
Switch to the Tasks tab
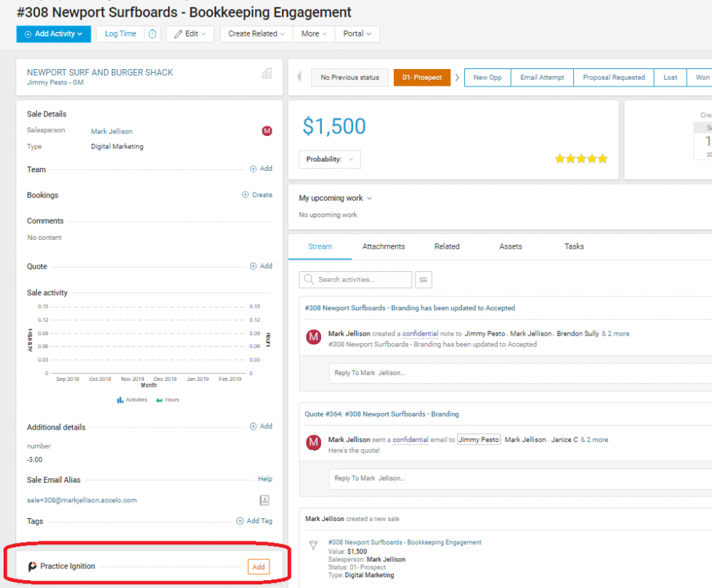[x=574, y=246]
